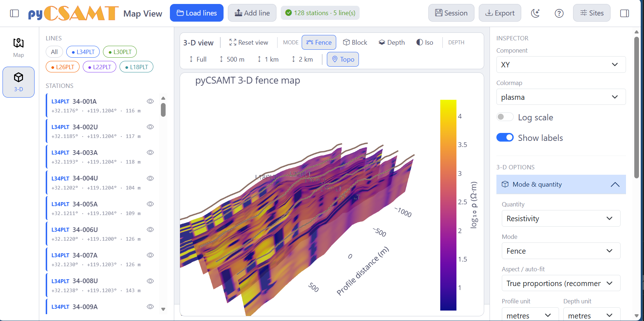Toggle visibility of station 34-009A
Viewport: 644px width, 321px height.
point(150,307)
